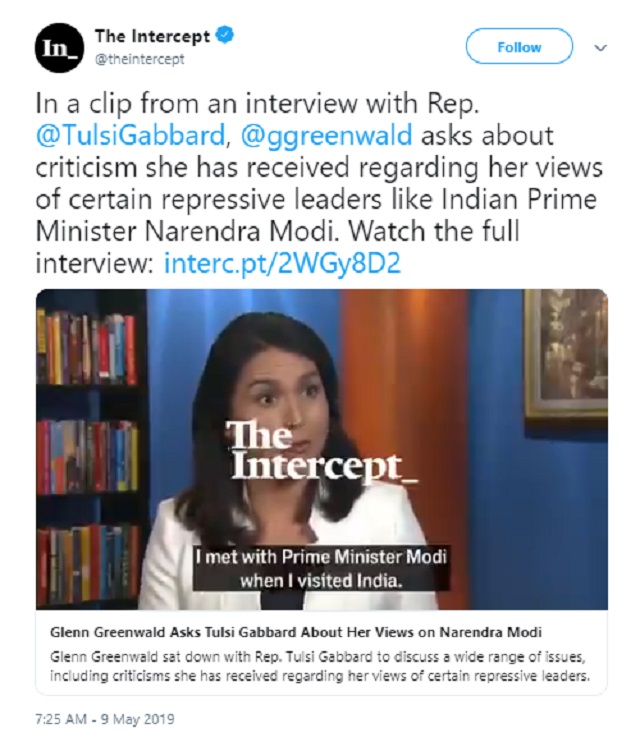Click the card description about repressive leaders
Image resolution: width=640 pixels, height=737 pixels.
[x=319, y=666]
